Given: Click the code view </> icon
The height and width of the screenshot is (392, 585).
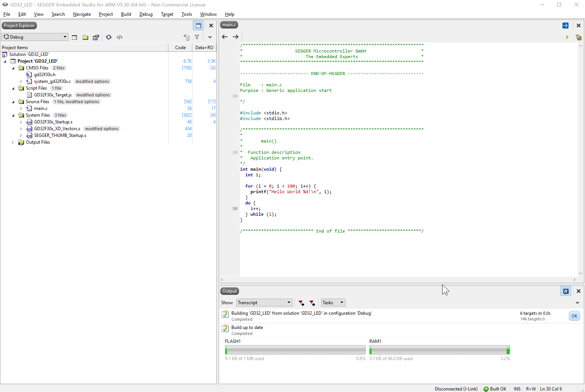Looking at the screenshot, I should (x=120, y=37).
